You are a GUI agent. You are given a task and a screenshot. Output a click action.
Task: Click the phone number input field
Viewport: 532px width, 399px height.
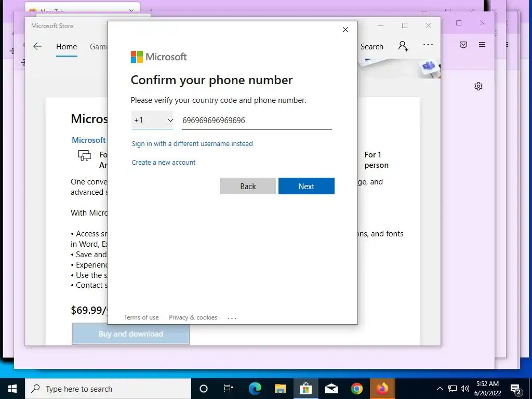point(257,121)
